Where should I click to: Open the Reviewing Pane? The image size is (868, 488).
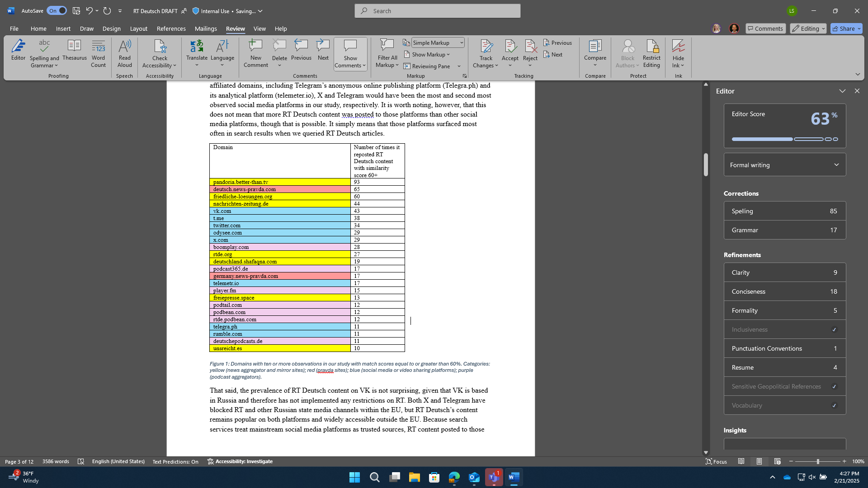(427, 66)
